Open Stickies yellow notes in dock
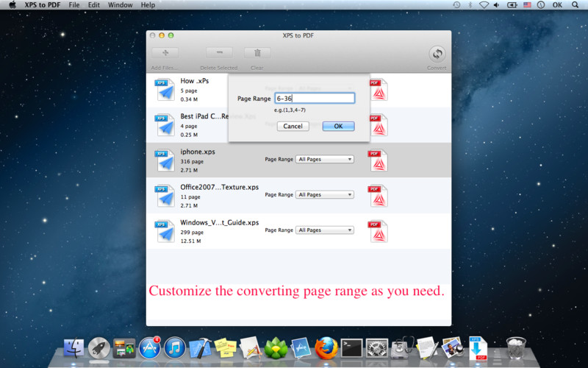Screen dimensions: 588x368 point(226,347)
